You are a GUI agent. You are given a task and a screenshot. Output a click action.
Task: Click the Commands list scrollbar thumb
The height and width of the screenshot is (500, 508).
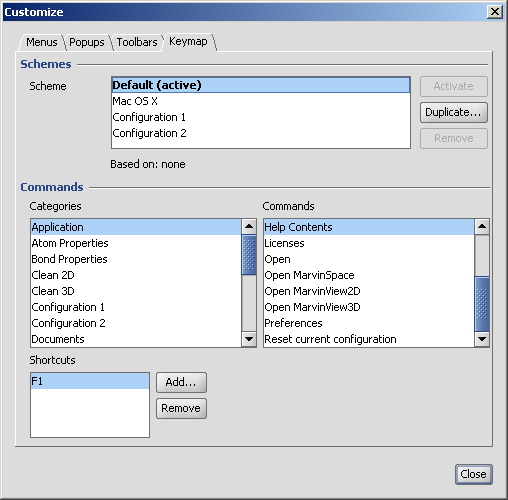(482, 304)
